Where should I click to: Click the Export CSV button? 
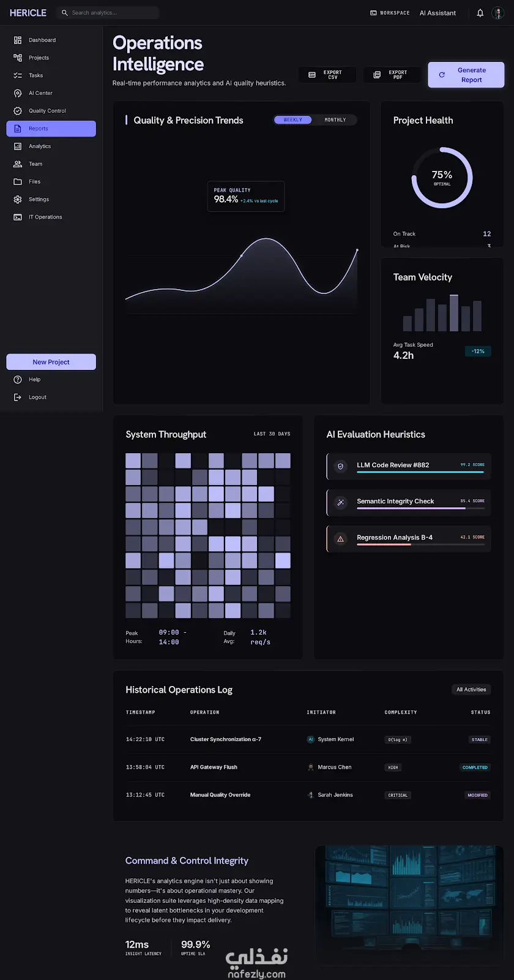click(x=327, y=75)
